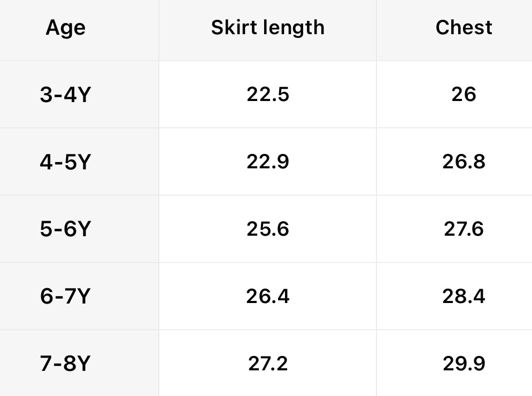
Task: Click the Chest column header
Action: [x=464, y=28]
